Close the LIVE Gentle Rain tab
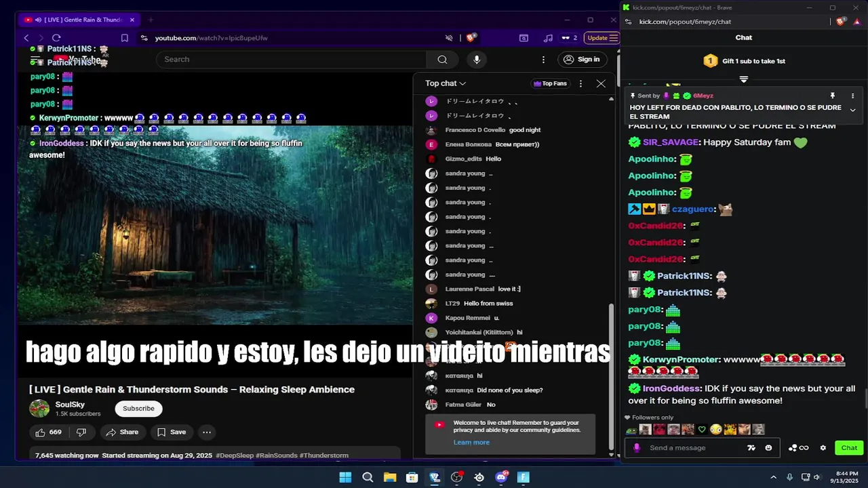The width and height of the screenshot is (868, 488). point(132,20)
